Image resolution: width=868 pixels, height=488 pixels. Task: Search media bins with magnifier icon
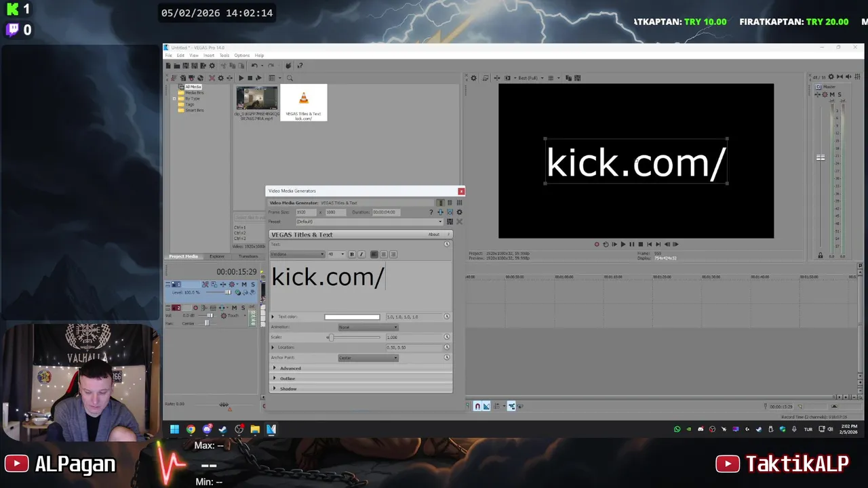(x=290, y=78)
